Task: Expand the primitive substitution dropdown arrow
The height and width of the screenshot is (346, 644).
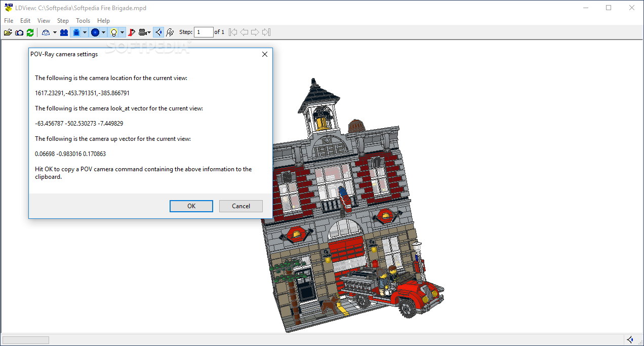Action: pos(103,32)
